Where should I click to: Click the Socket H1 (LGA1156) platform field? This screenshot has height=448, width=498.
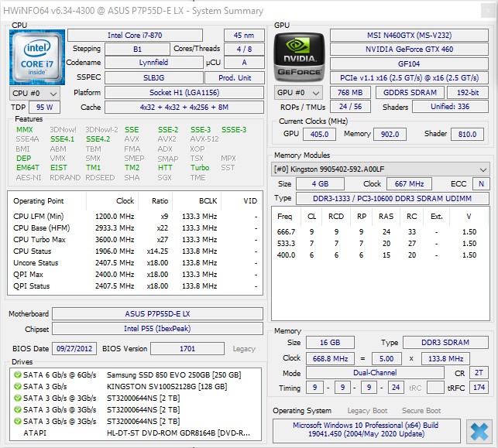[x=184, y=93]
